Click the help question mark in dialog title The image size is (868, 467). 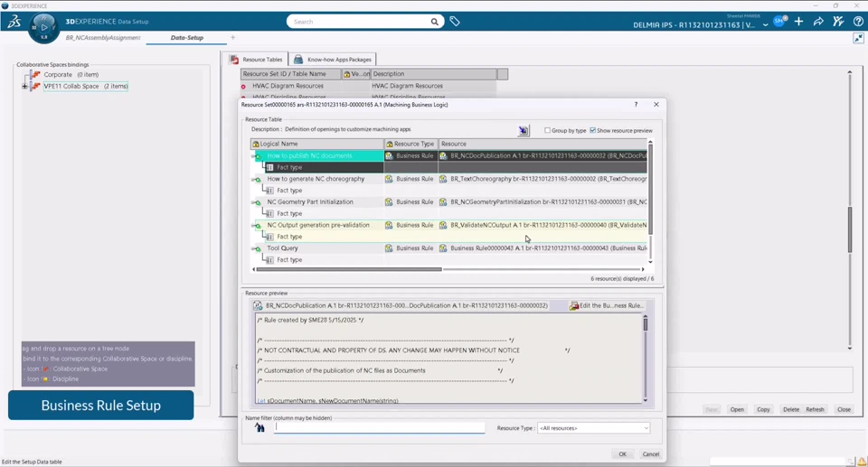coord(636,104)
